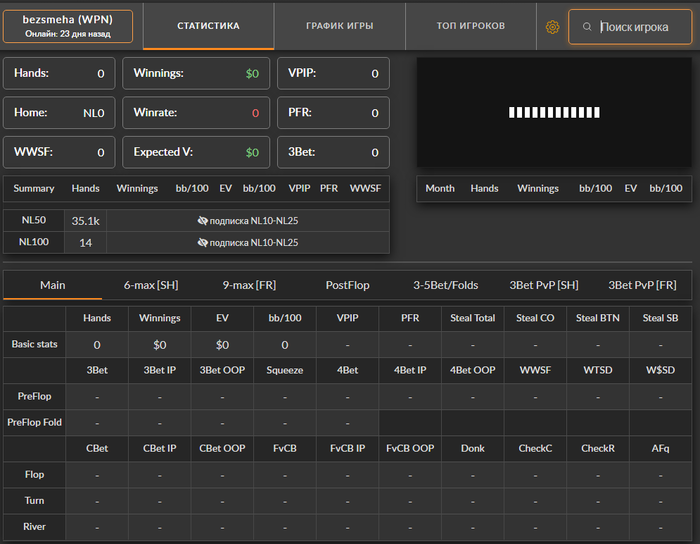
Task: Click the bezsmeha (WPN) player button
Action: click(x=68, y=26)
